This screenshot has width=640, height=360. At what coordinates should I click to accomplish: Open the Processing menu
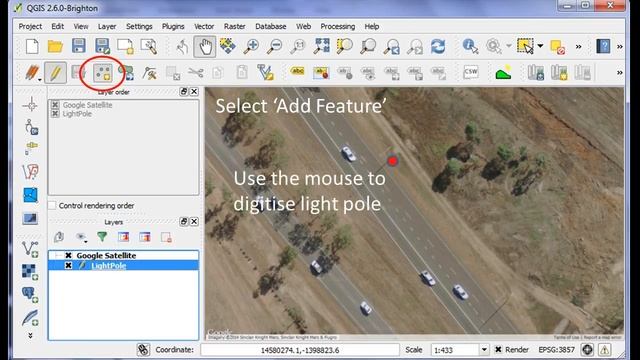(338, 27)
